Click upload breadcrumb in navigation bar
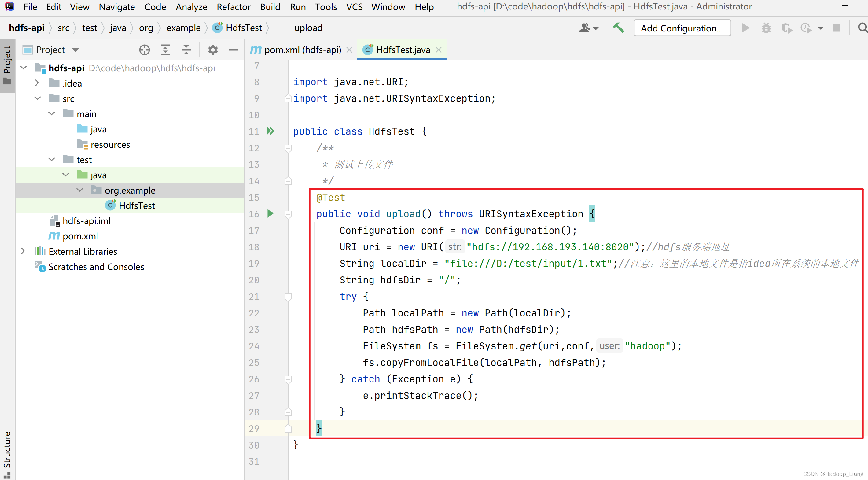Screen dimensions: 868x480 (308, 28)
